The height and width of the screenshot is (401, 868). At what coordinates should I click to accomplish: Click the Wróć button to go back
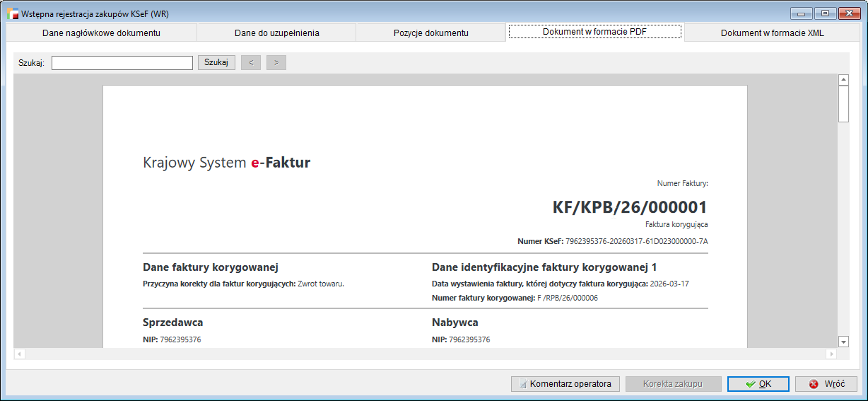[826, 384]
